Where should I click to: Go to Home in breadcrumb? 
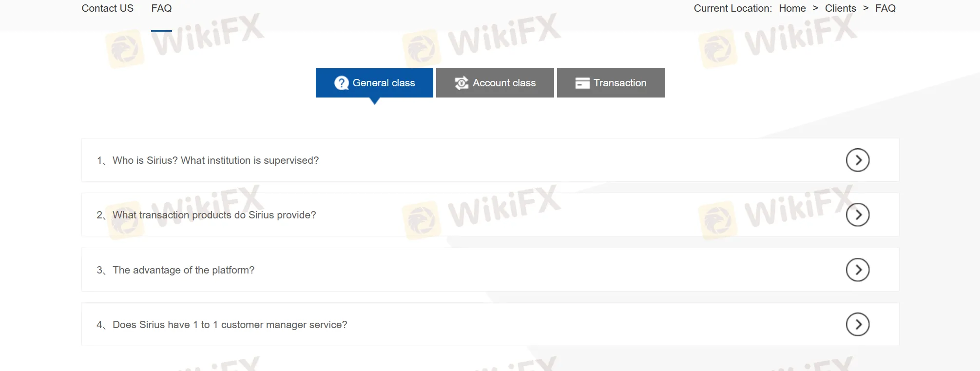coord(792,8)
